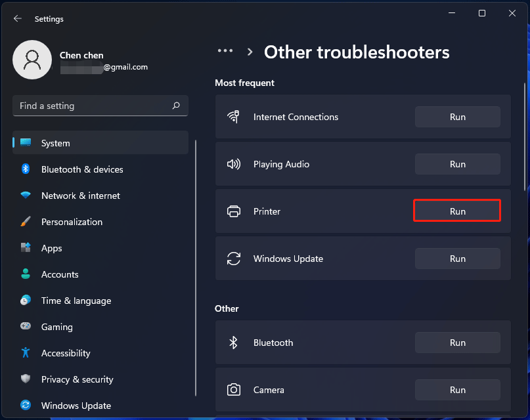Click the Windows Update troubleshooter refresh icon
This screenshot has width=530, height=420.
pos(234,259)
